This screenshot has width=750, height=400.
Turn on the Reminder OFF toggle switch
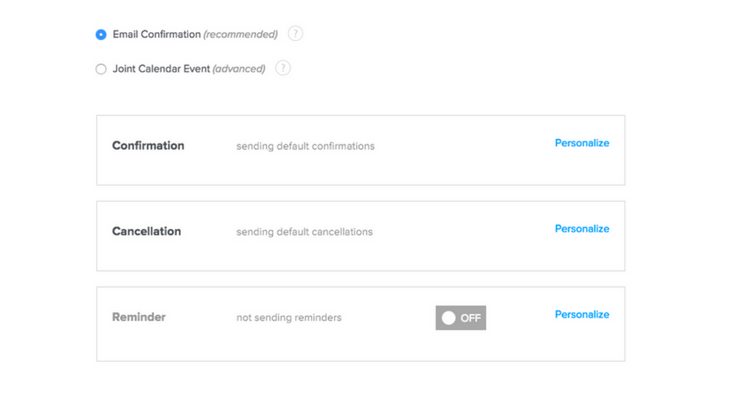pyautogui.click(x=461, y=318)
